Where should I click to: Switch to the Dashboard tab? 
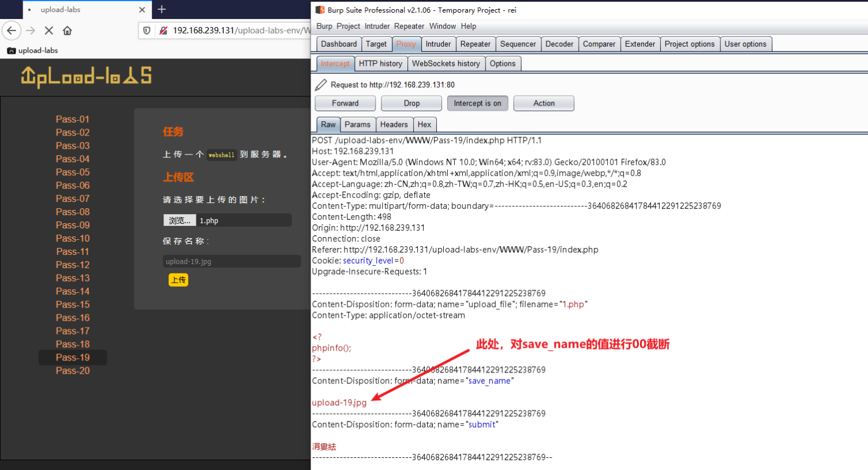(339, 44)
